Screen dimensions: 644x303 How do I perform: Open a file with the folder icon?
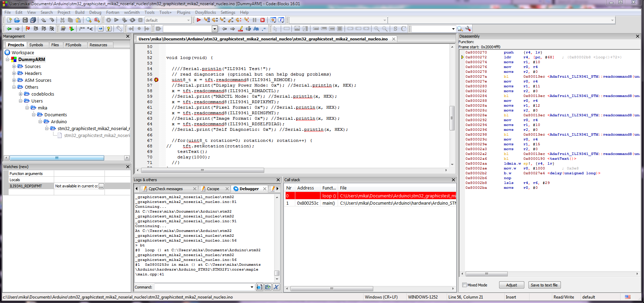point(17,20)
